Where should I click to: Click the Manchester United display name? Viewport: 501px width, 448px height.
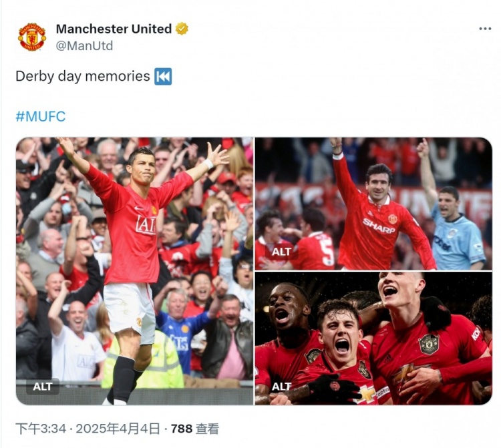click(x=114, y=29)
